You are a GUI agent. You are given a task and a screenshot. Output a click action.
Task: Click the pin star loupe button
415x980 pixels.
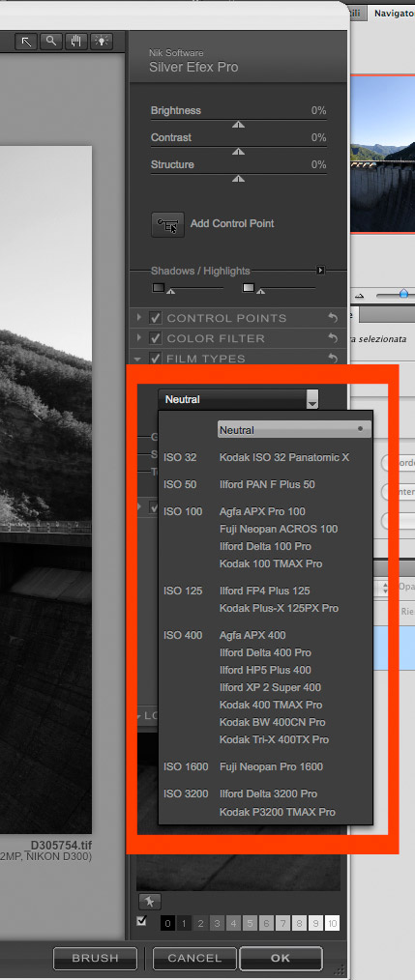pyautogui.click(x=150, y=902)
